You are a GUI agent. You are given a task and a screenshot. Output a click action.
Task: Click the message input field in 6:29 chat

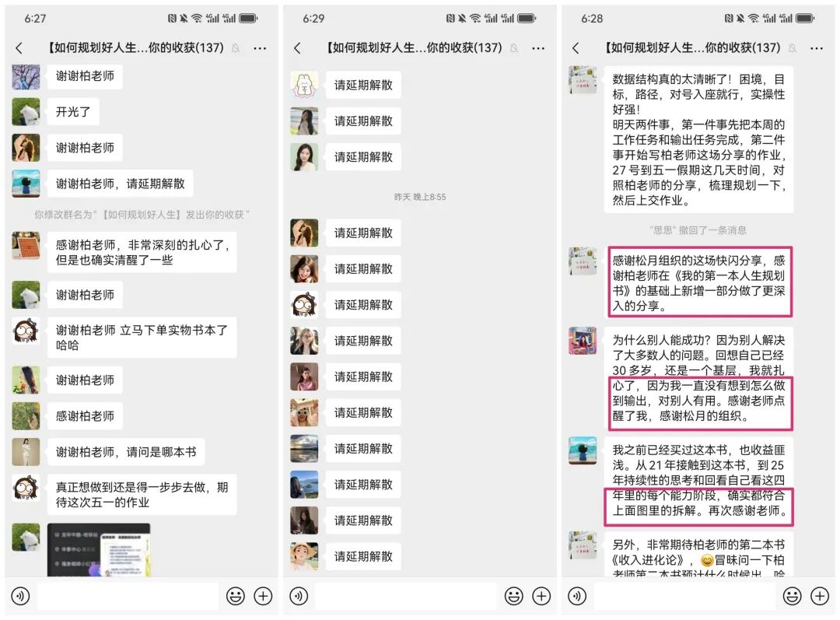tap(406, 596)
